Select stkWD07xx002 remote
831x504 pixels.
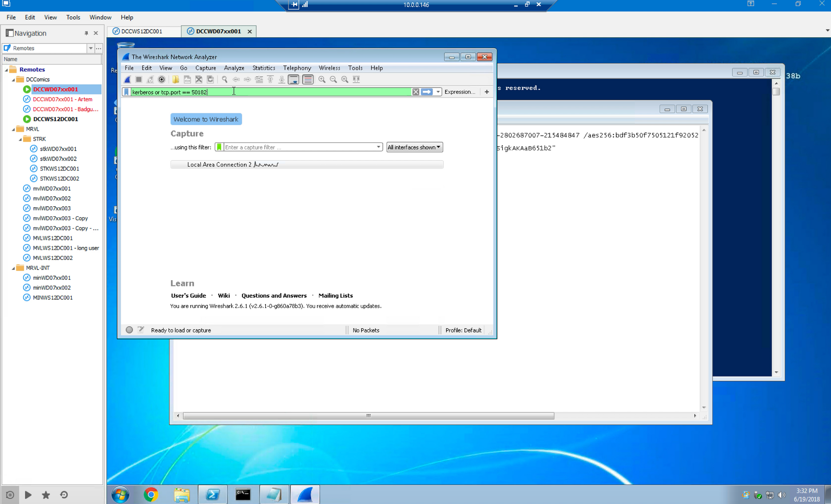pyautogui.click(x=58, y=159)
